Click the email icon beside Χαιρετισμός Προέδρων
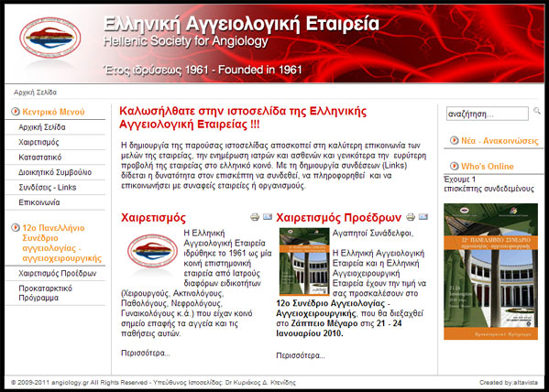This screenshot has width=549, height=392. (423, 217)
